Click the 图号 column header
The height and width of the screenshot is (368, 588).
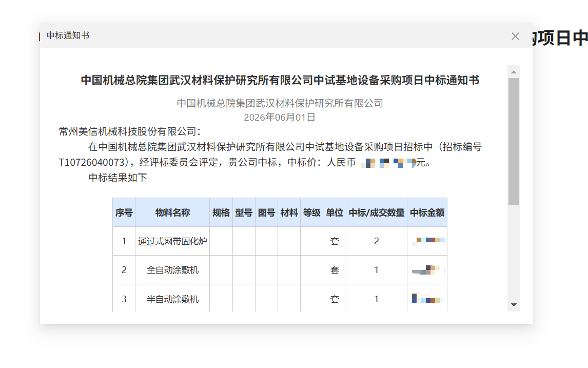[x=267, y=212]
